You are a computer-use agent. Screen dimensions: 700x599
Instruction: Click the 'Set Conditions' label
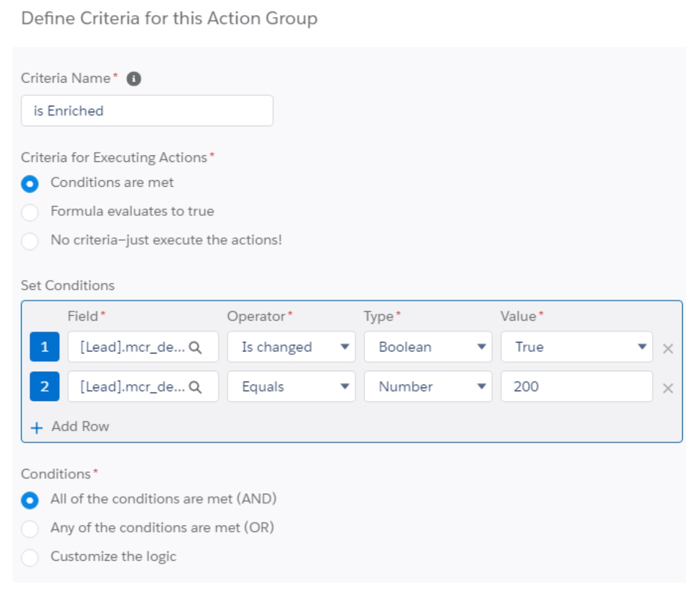[x=68, y=285]
